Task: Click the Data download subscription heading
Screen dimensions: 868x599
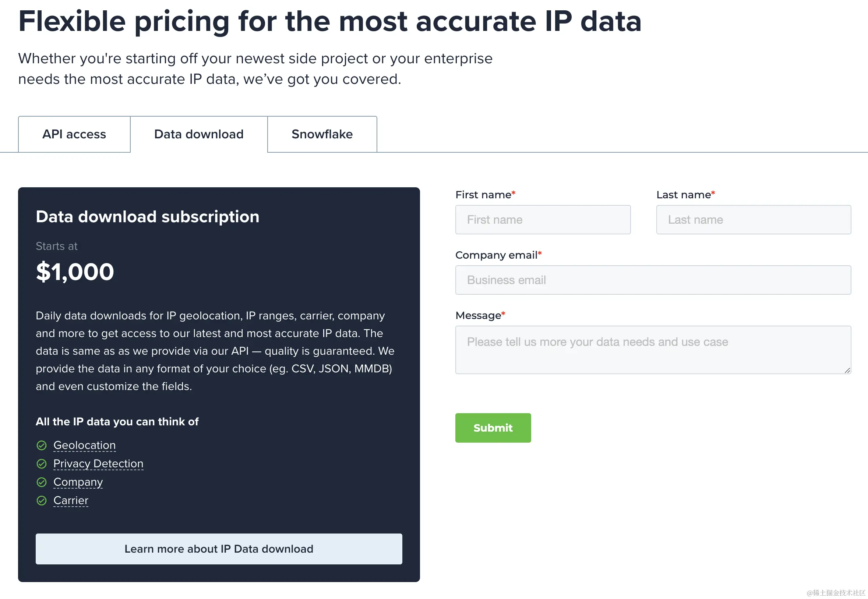Action: (x=147, y=217)
